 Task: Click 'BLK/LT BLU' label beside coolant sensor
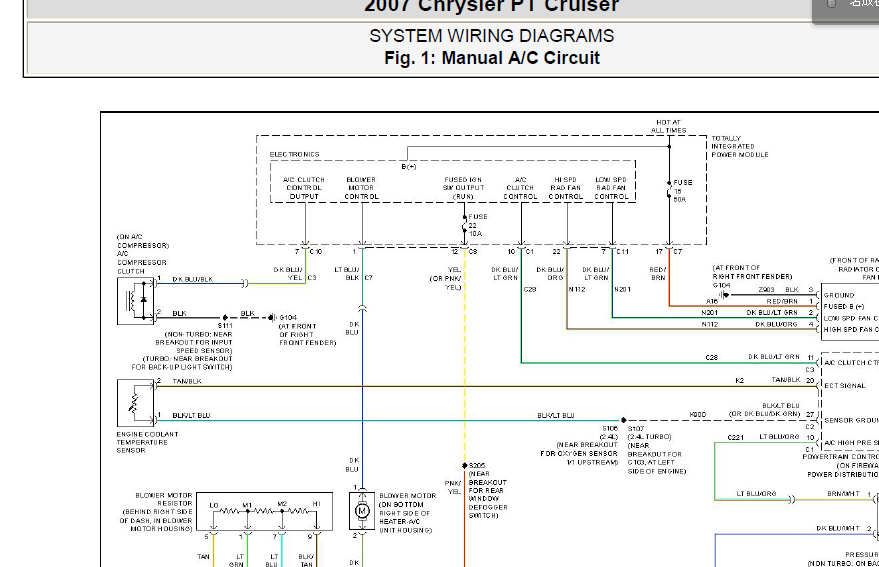pyautogui.click(x=191, y=416)
